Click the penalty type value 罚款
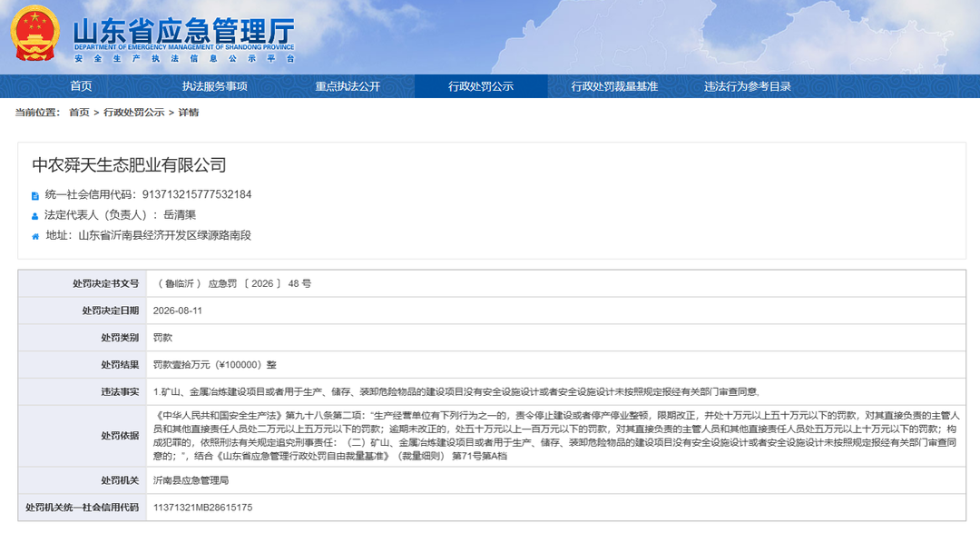The width and height of the screenshot is (980, 533). [x=162, y=338]
